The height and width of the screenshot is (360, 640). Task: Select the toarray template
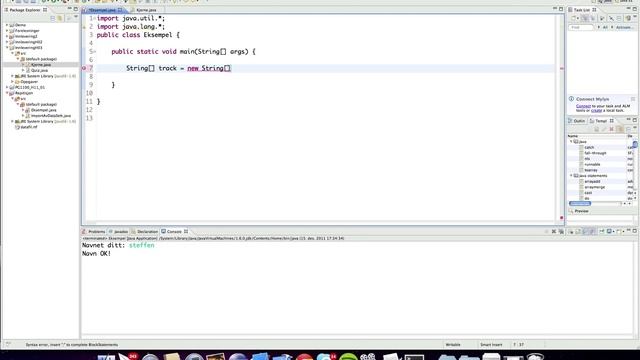[x=591, y=170]
